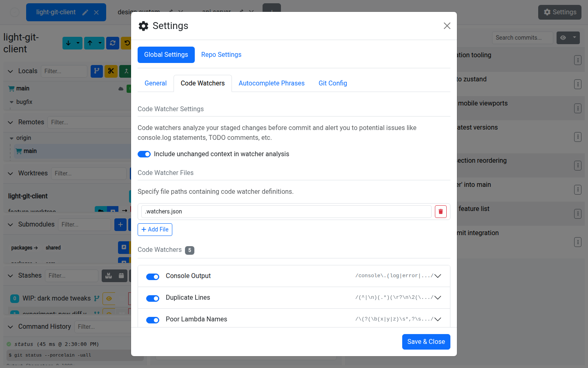Click the blue fetch/refresh toolbar icon
This screenshot has width=588, height=368.
click(113, 43)
